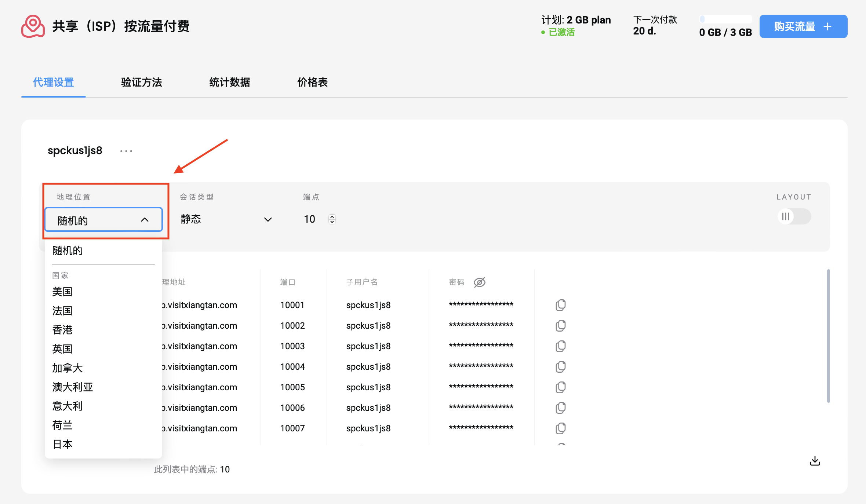Open the 价格表 pricing tab

click(x=313, y=82)
